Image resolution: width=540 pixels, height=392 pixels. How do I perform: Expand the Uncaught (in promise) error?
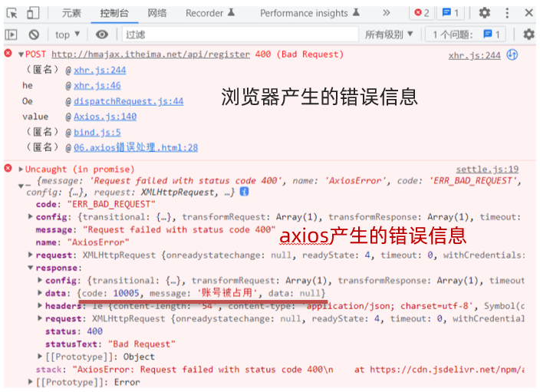21,169
